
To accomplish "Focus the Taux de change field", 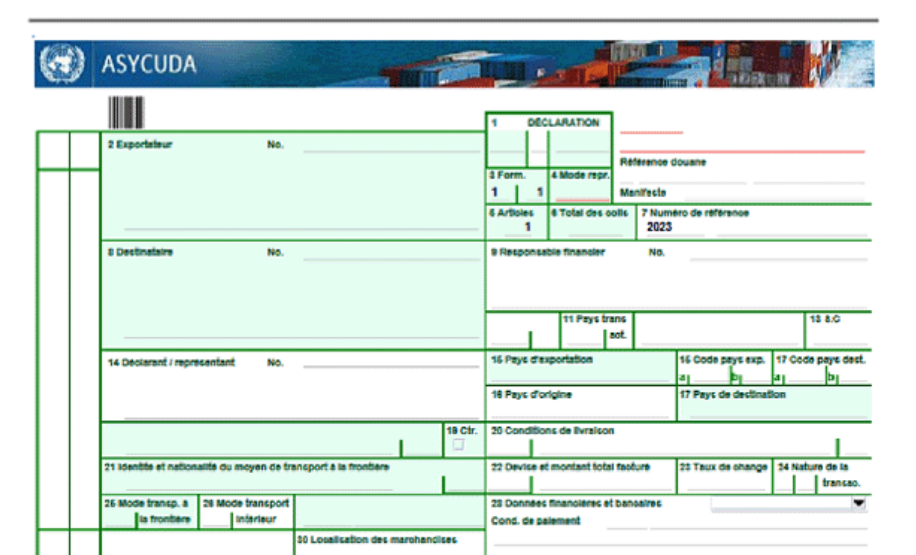I will click(724, 483).
